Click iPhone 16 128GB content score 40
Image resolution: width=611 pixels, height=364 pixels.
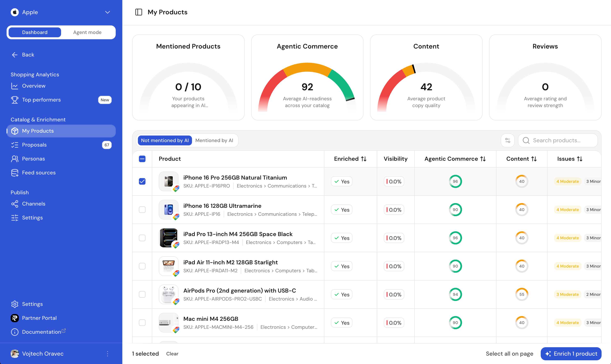click(x=522, y=209)
